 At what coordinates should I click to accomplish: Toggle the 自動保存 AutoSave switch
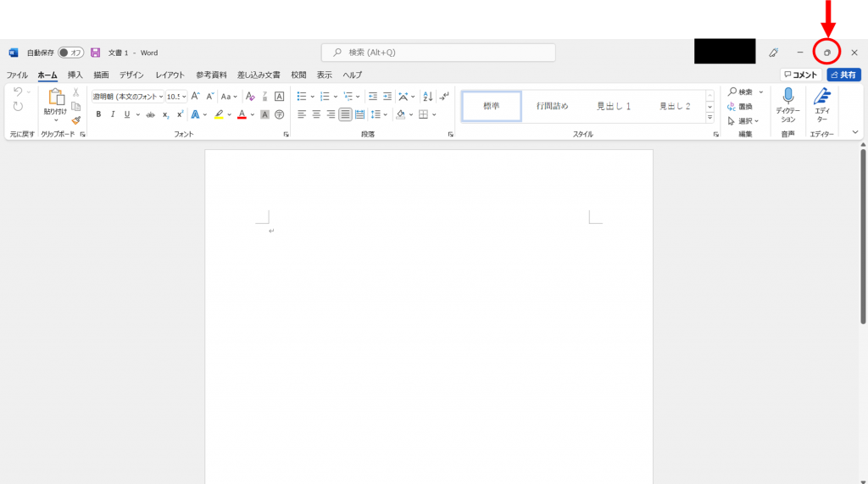70,53
